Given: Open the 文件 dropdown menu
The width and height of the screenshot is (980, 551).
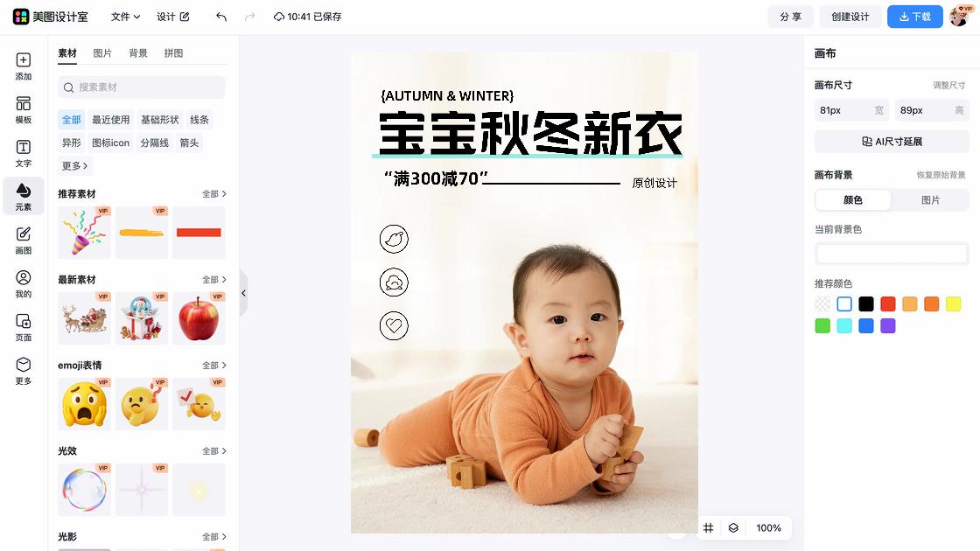Looking at the screenshot, I should pyautogui.click(x=125, y=17).
